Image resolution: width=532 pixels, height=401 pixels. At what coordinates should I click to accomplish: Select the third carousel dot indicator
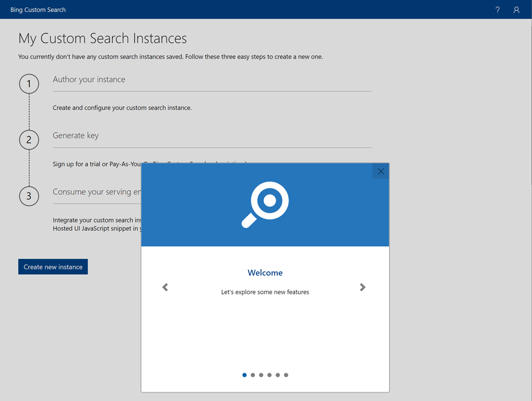(261, 375)
